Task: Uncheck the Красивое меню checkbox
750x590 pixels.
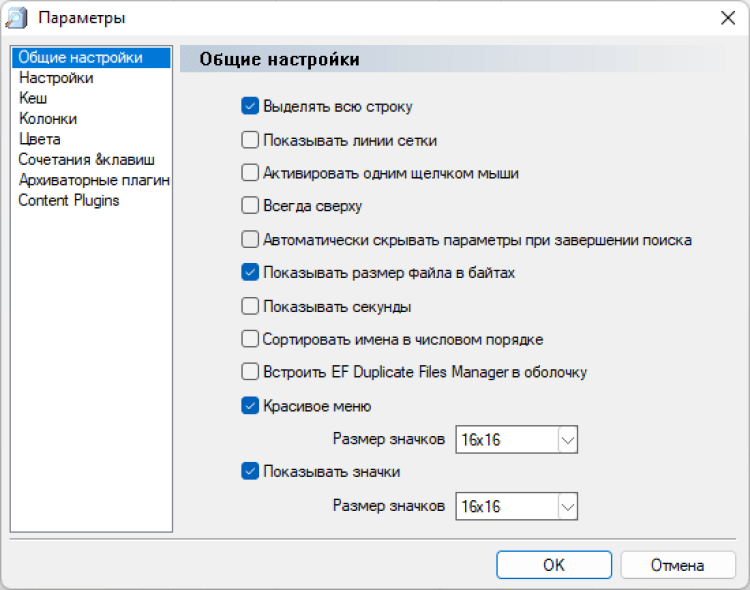Action: coord(250,406)
